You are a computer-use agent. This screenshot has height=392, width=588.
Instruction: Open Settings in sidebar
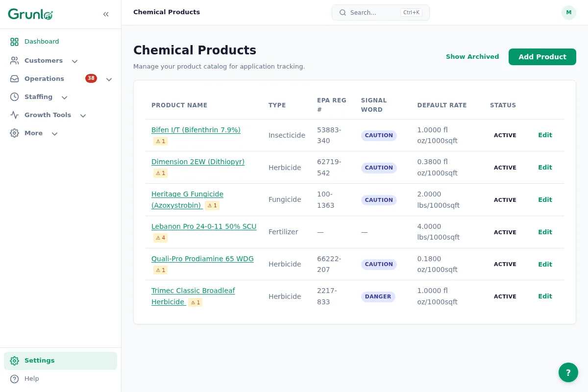pyautogui.click(x=61, y=361)
